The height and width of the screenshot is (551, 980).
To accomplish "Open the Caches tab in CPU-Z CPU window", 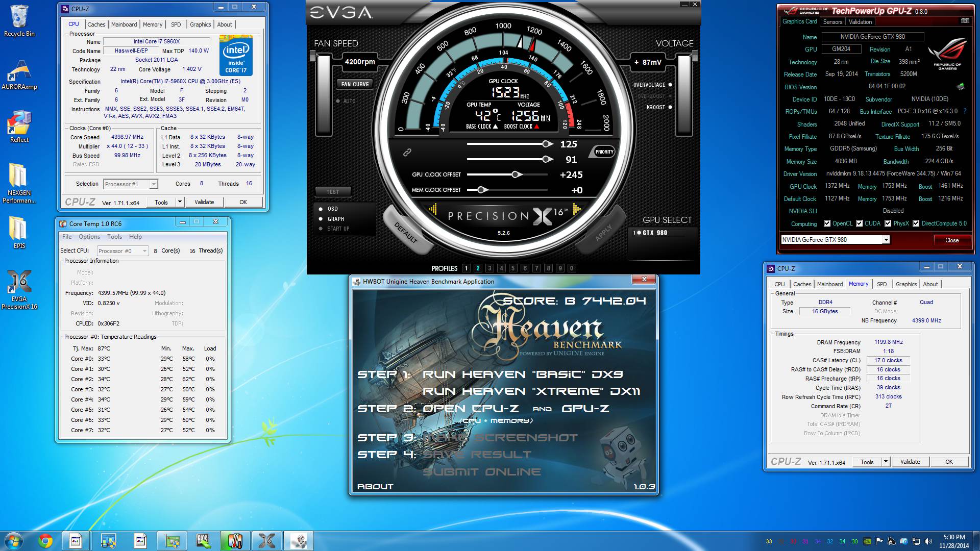I will coord(96,24).
